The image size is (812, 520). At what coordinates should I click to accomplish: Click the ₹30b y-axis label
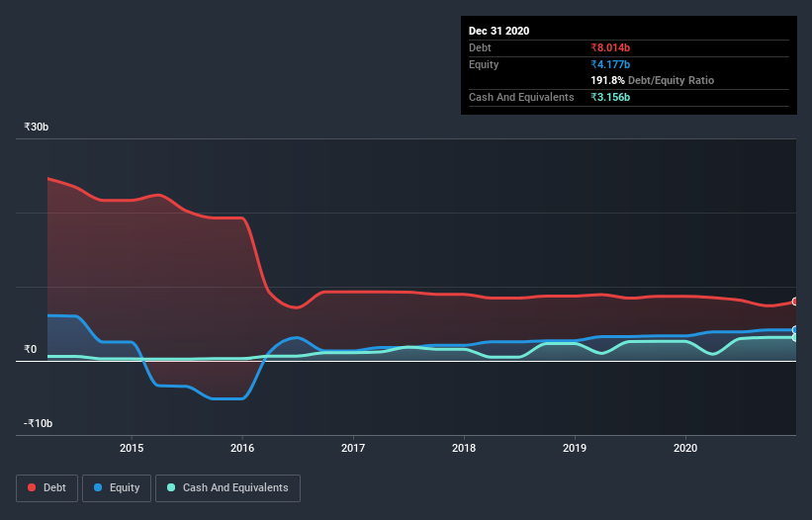coord(37,127)
